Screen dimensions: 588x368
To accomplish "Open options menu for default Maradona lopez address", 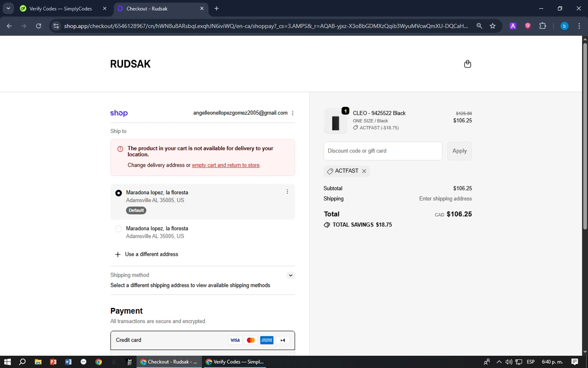I will tap(287, 192).
